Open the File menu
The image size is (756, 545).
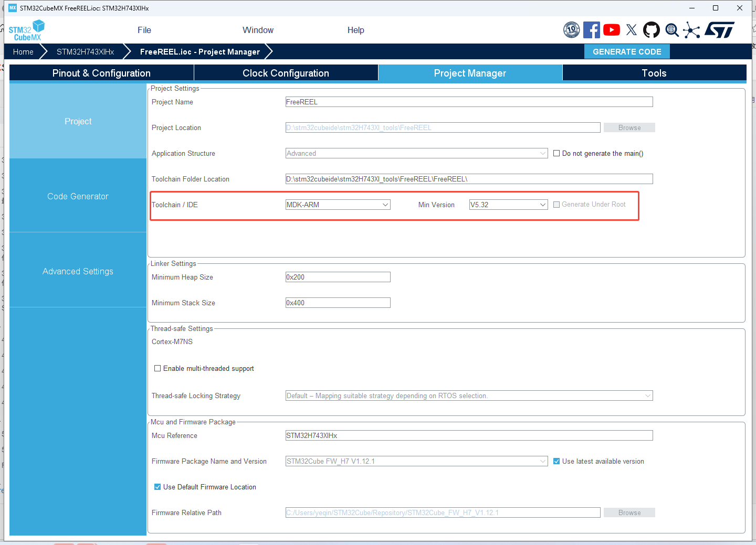(144, 30)
